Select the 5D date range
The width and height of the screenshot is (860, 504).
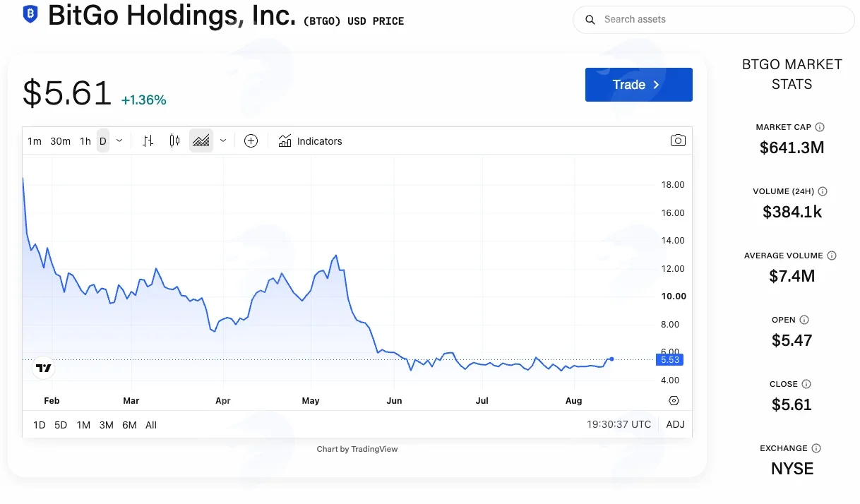[x=61, y=425]
